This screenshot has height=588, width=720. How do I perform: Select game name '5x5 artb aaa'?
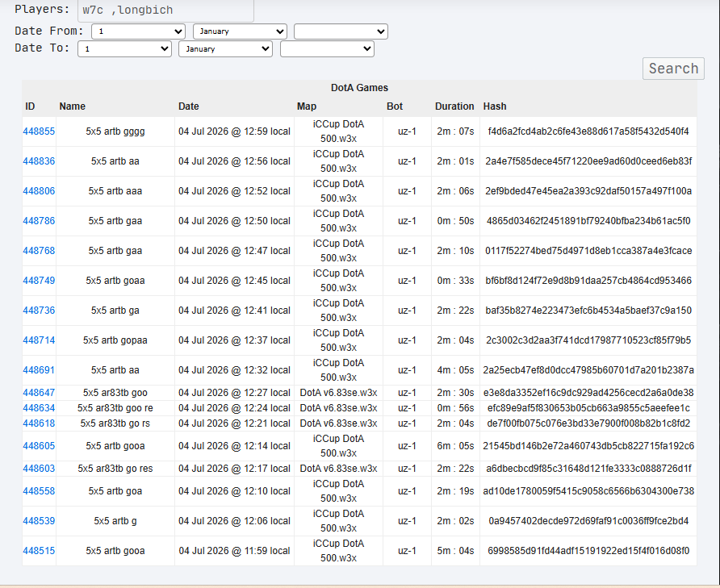(x=115, y=191)
